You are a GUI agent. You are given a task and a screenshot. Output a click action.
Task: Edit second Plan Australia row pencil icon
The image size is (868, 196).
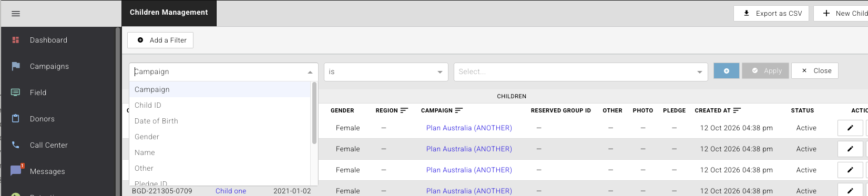pyautogui.click(x=850, y=149)
